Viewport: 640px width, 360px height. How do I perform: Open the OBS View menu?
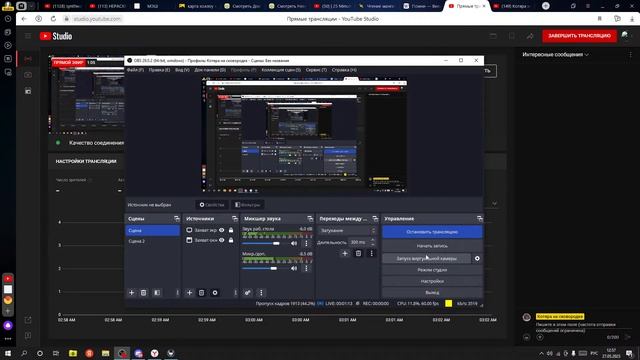(182, 70)
